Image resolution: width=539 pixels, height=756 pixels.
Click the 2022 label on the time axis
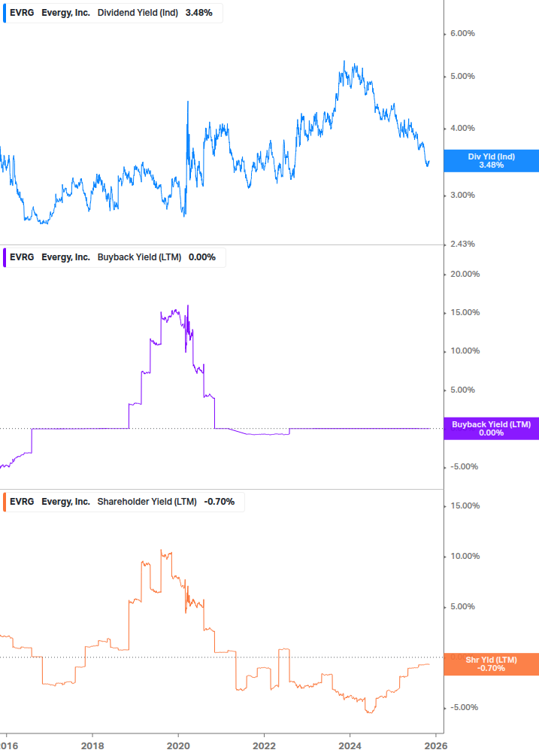[264, 746]
